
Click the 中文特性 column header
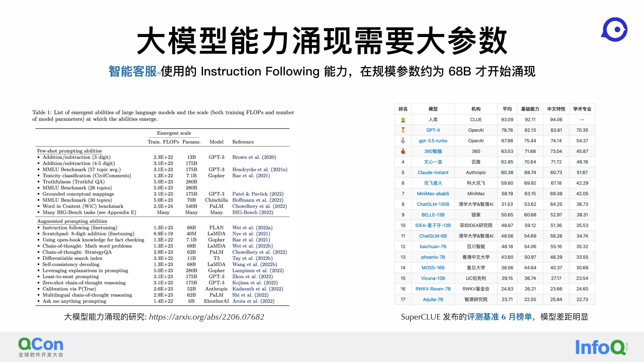(556, 109)
